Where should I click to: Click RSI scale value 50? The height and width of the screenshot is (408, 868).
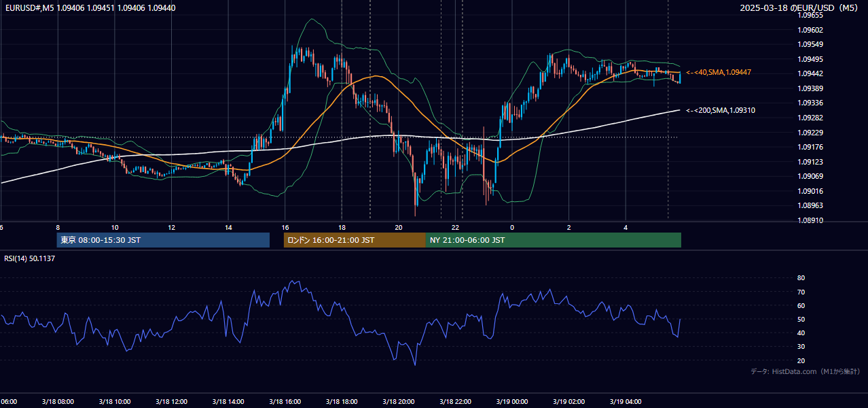pos(801,319)
